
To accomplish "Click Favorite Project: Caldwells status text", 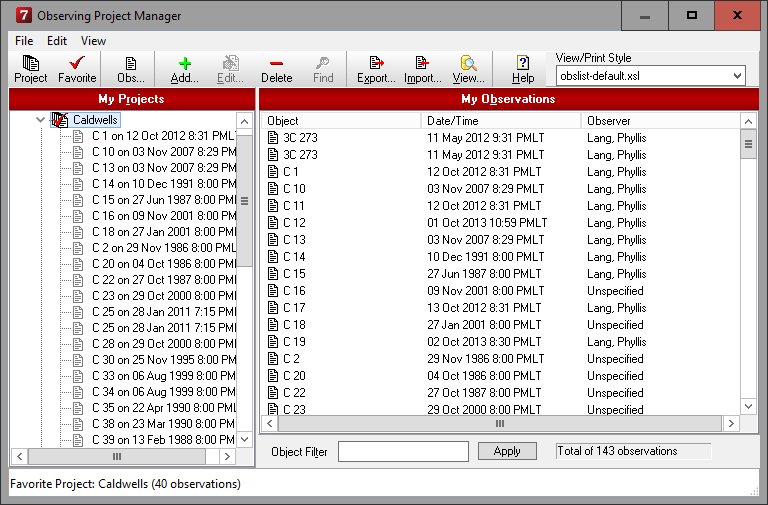I will coord(125,484).
